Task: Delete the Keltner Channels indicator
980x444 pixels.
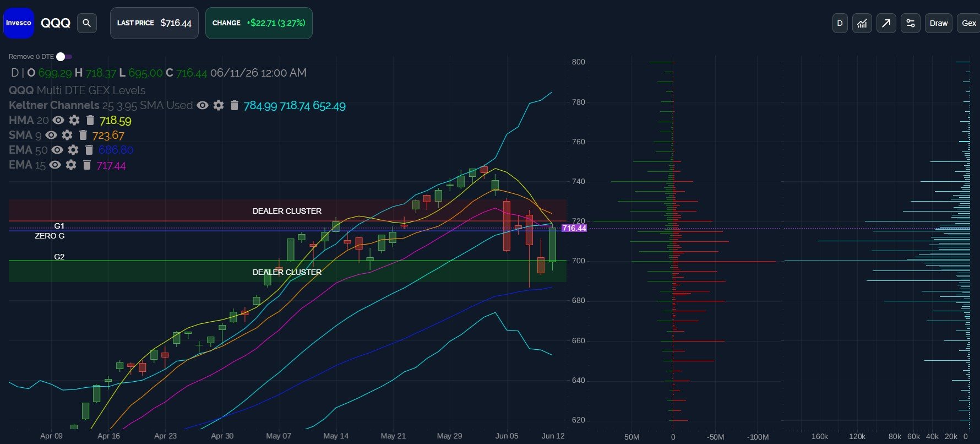Action: coord(235,105)
